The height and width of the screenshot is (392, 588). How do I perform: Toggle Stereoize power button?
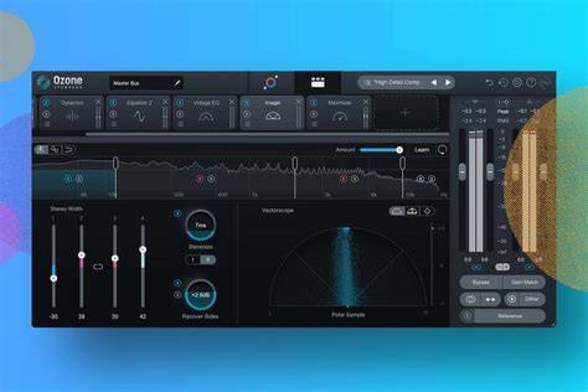[x=177, y=213]
